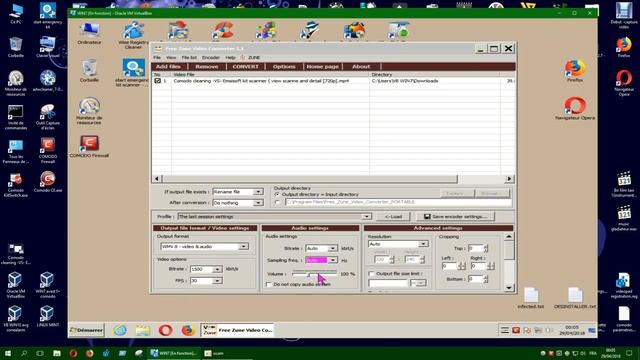Open Oracle VM VirtualBox desktop shortcut

(x=16, y=285)
